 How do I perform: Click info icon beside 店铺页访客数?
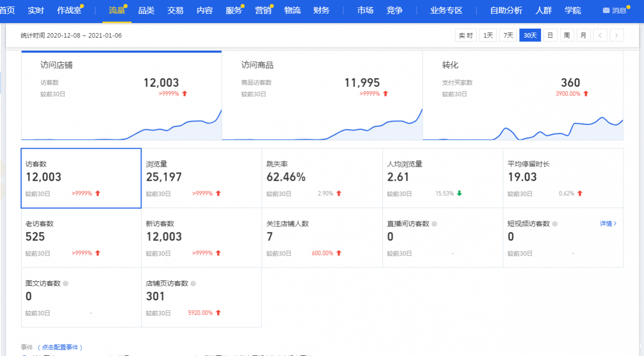point(194,284)
